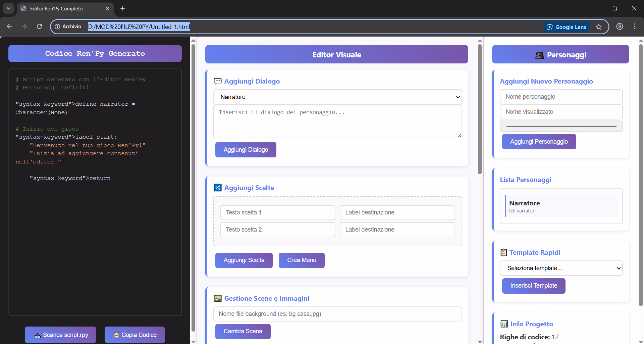Click the Aggiungi Dialogo button
The width and height of the screenshot is (644, 344).
tap(246, 150)
